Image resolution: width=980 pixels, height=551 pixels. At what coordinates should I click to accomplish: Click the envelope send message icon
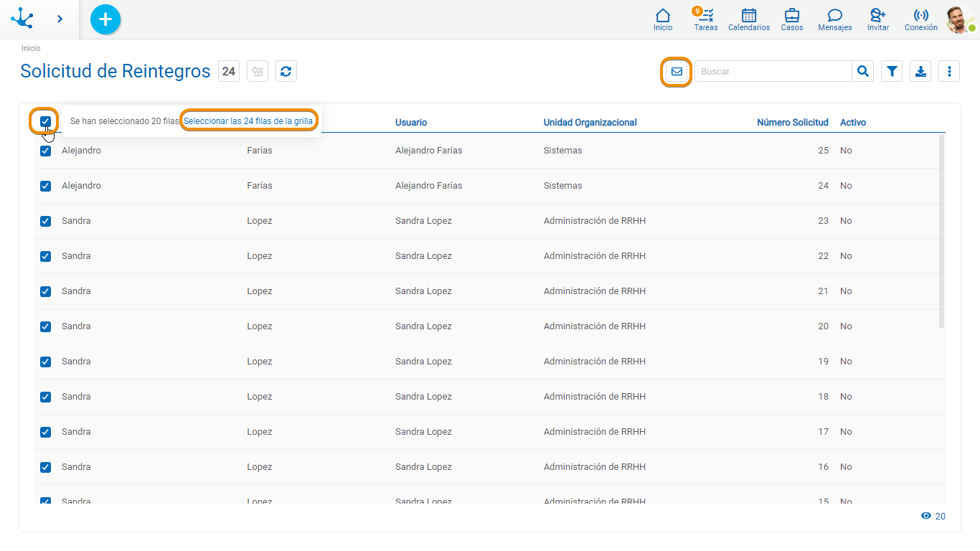[x=677, y=72]
